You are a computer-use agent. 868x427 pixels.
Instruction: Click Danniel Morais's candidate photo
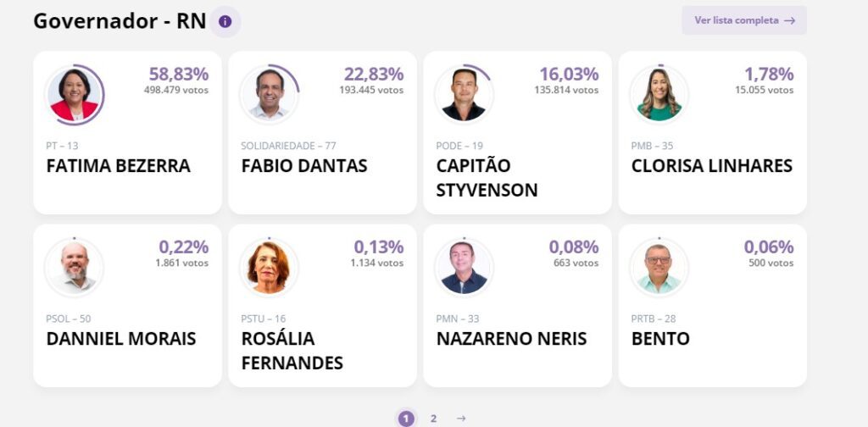coord(75,268)
